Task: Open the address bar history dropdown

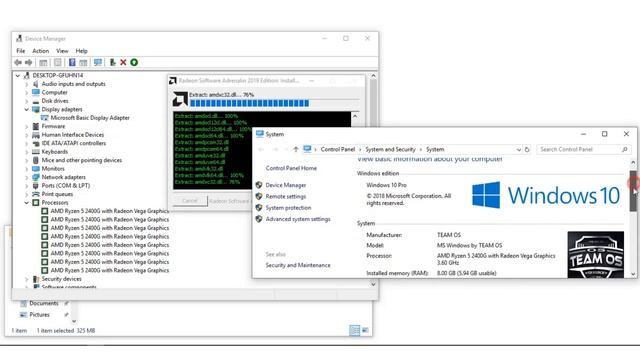Action: (x=518, y=150)
